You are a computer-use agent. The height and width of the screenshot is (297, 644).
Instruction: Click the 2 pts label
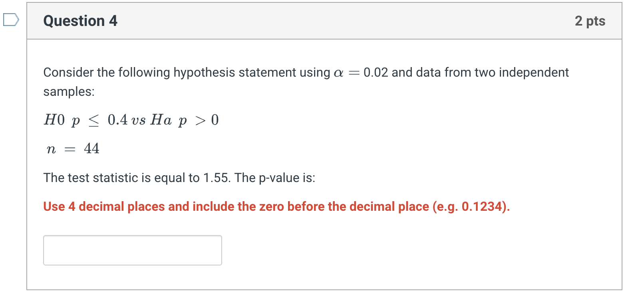point(590,21)
